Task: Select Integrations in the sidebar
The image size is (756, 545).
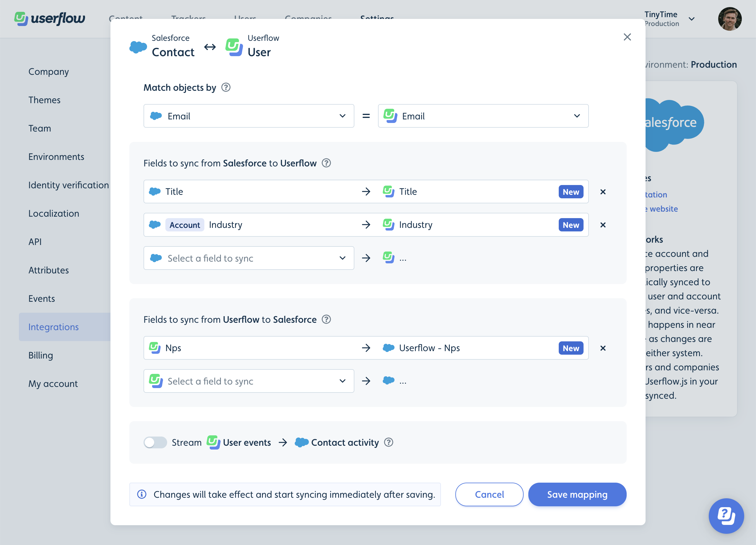Action: click(65, 327)
